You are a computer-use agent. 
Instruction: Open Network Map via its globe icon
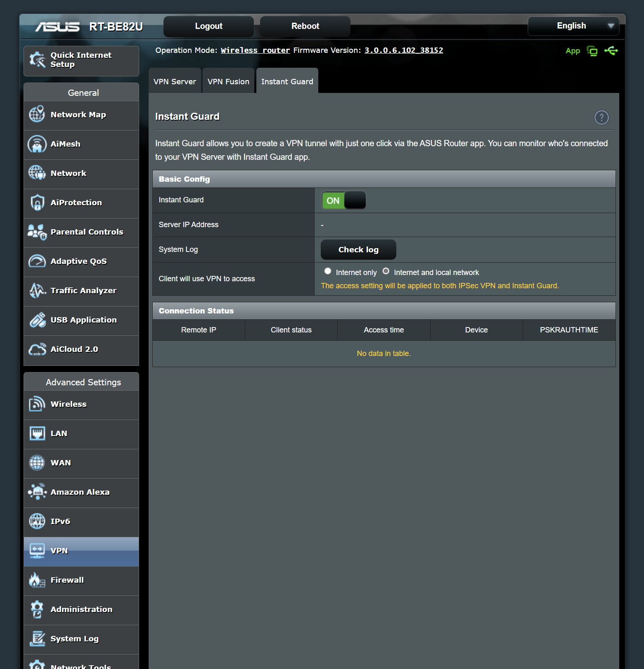37,114
